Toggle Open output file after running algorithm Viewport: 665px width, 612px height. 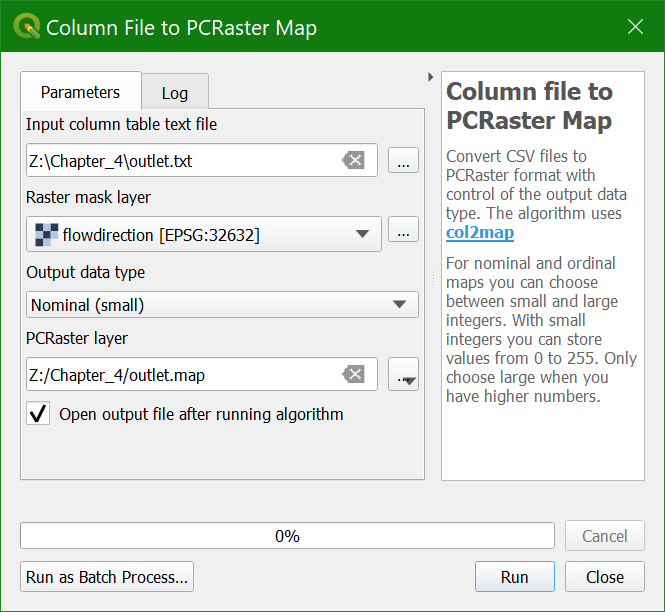tap(38, 414)
